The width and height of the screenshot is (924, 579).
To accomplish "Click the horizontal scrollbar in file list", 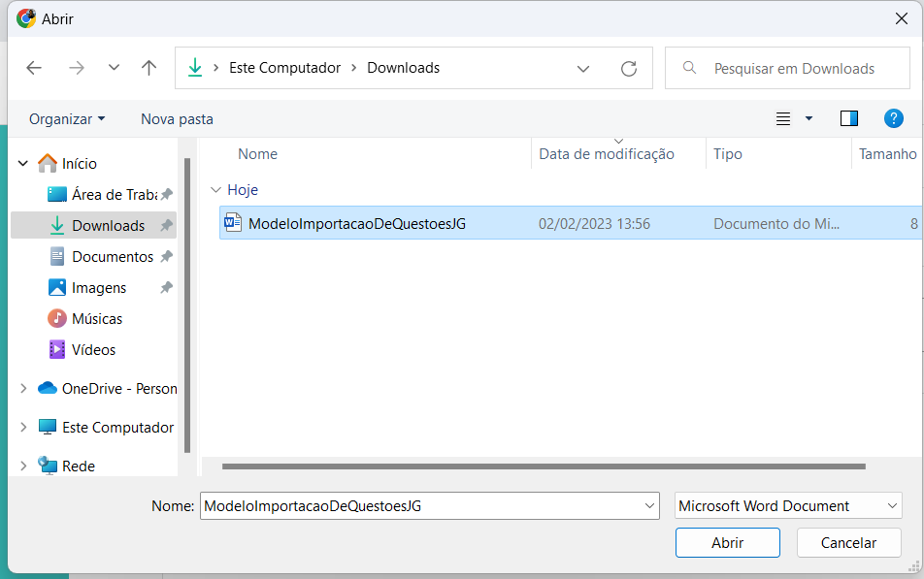I will click(544, 466).
